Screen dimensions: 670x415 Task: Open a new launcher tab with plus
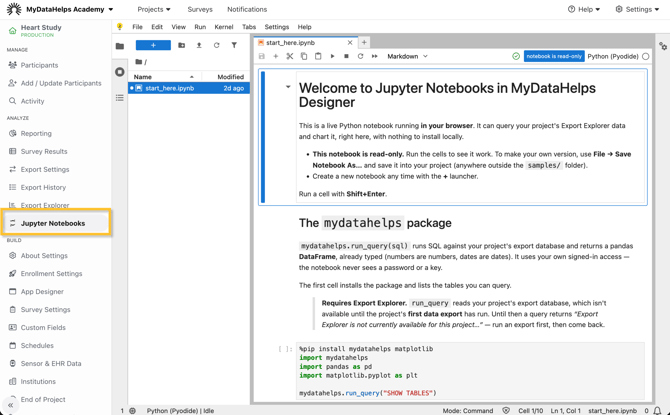click(x=364, y=42)
